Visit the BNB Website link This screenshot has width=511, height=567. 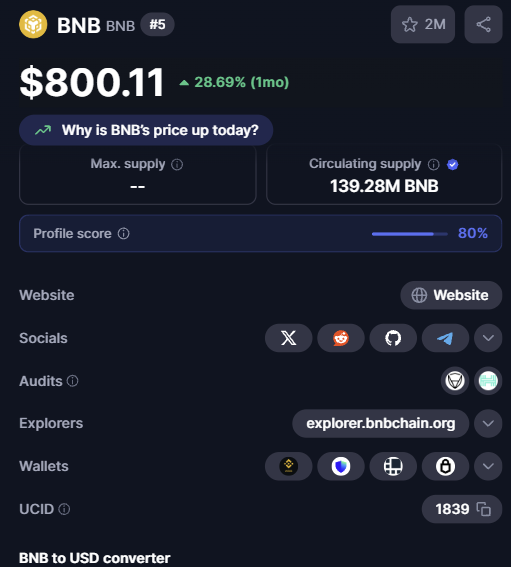point(451,295)
